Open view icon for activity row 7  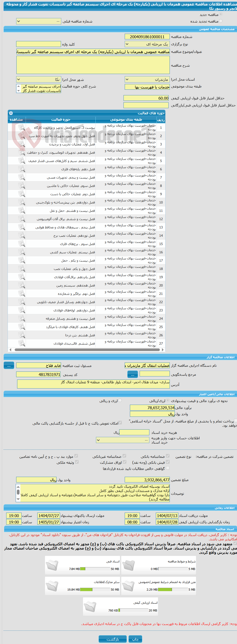click(22, 177)
